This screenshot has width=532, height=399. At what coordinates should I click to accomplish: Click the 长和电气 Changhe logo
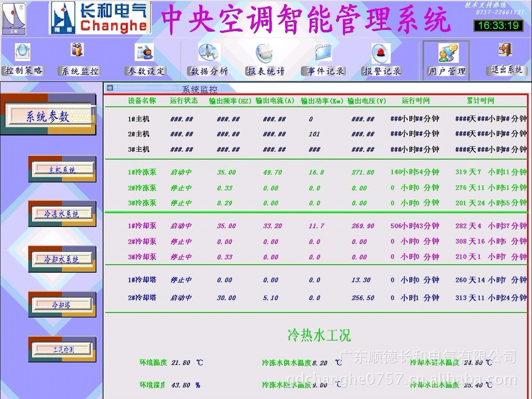100,18
